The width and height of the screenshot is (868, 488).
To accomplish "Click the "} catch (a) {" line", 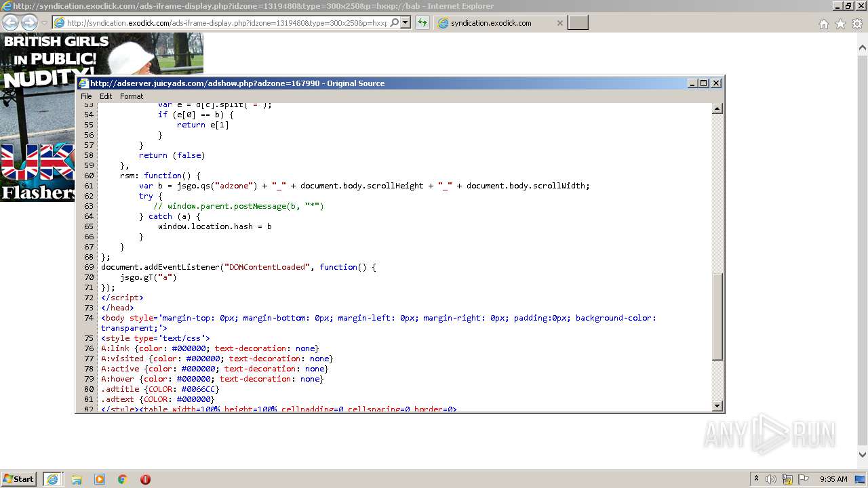I will [x=170, y=216].
